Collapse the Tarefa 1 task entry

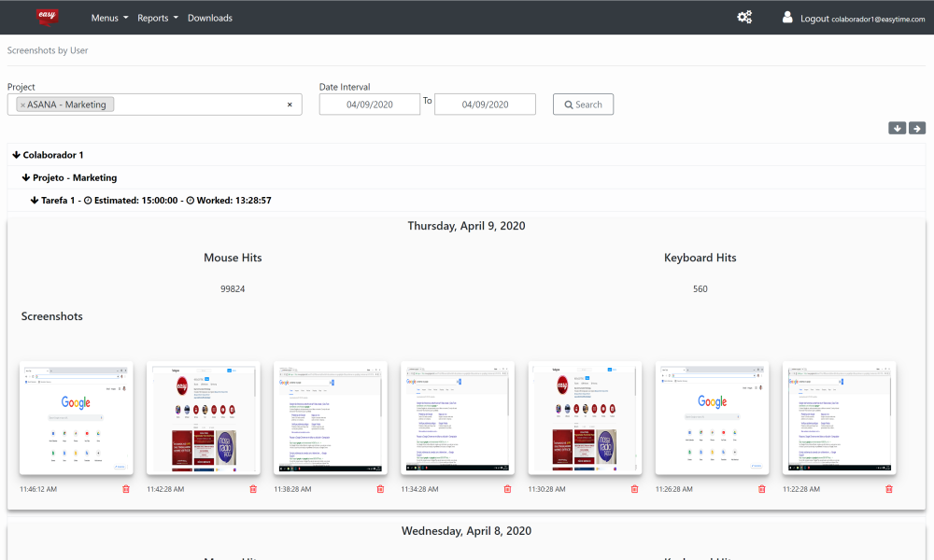[x=35, y=200]
